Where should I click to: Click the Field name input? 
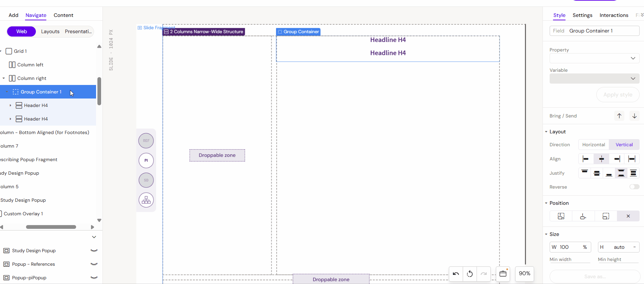click(594, 31)
